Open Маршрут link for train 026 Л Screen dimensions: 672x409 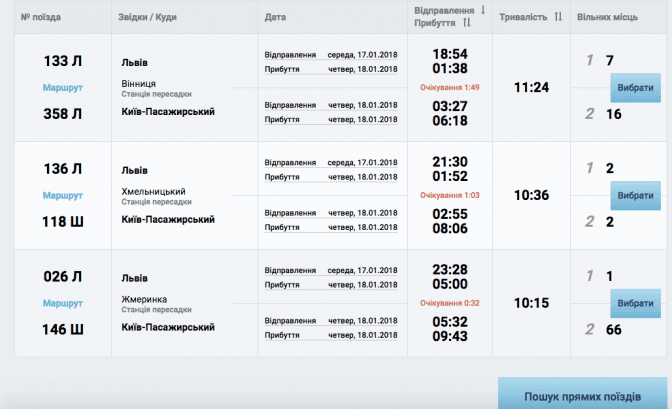tap(63, 303)
